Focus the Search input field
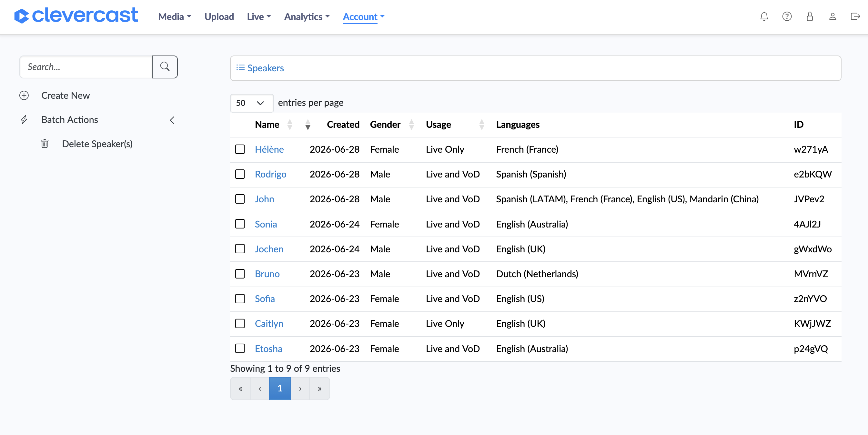Screen dimensions: 868x435 (x=86, y=67)
